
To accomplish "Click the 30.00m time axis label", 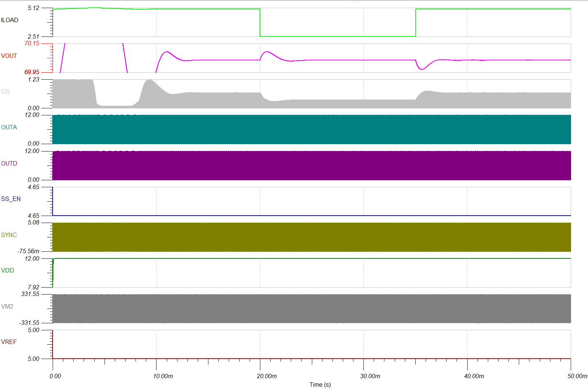I will (x=370, y=376).
